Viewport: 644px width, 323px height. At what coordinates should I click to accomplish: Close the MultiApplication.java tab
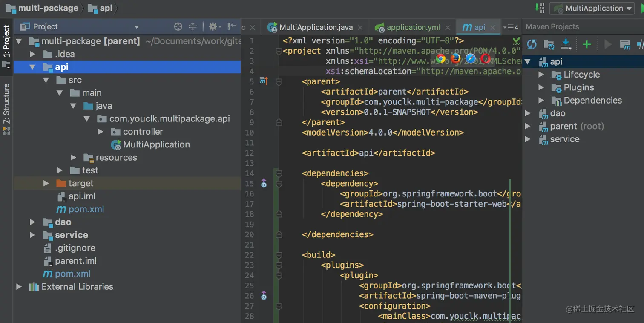click(x=360, y=27)
